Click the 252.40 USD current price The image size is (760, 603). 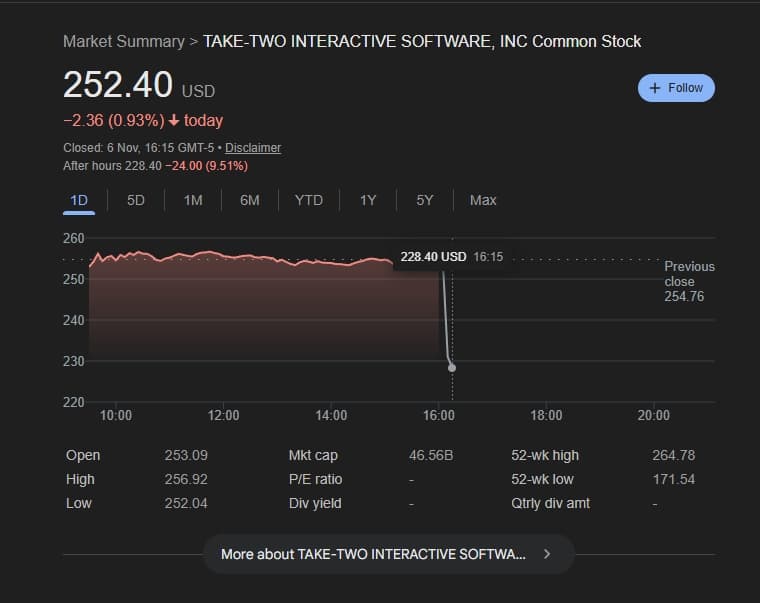pos(138,86)
